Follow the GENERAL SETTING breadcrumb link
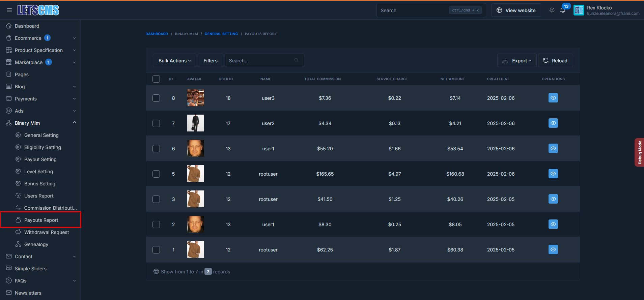The width and height of the screenshot is (644, 300). click(221, 34)
